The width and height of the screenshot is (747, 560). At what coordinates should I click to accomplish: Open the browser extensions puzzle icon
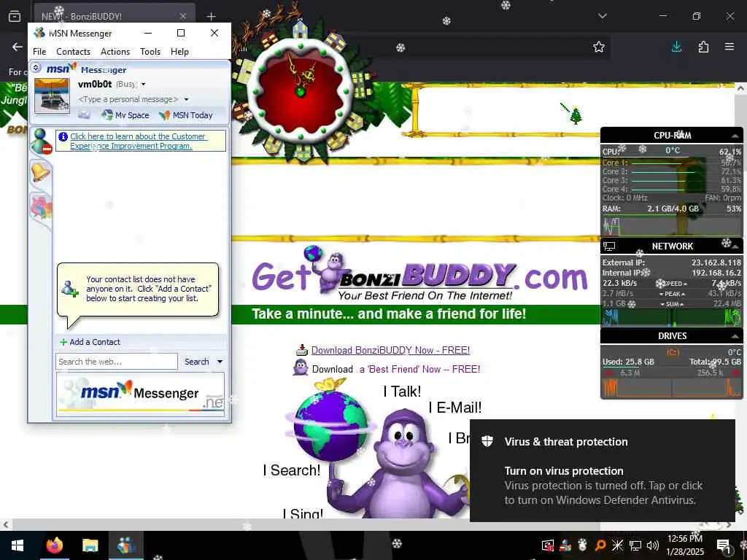(703, 47)
